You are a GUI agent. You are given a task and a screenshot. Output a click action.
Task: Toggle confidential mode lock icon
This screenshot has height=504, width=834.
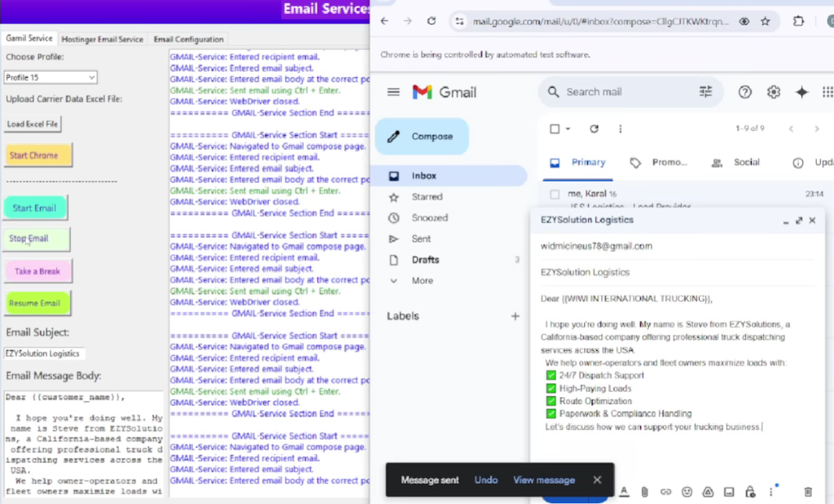tap(750, 492)
